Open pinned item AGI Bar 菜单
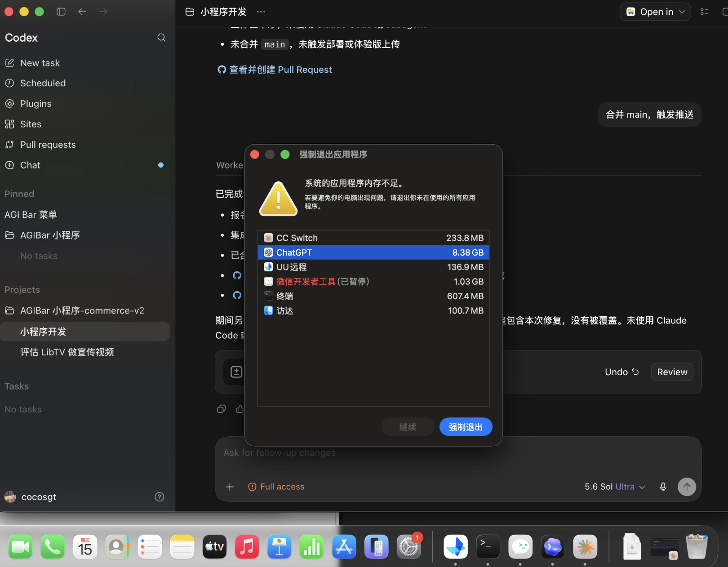 pyautogui.click(x=31, y=215)
